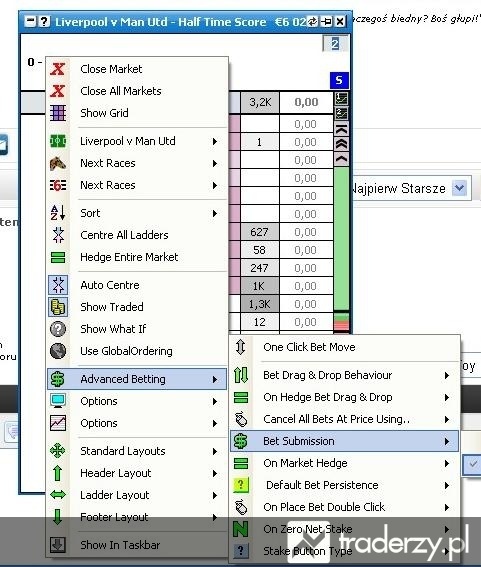The image size is (481, 567).
Task: Click the One Click Bet Move arrow icon
Action: pyautogui.click(x=240, y=347)
